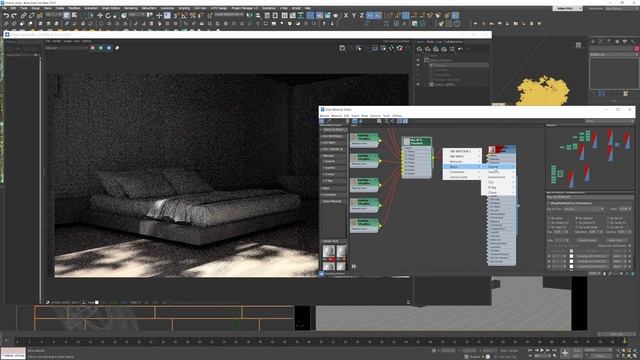Expand the V-Ray group in material browser
The image size is (640, 360).
point(333,181)
